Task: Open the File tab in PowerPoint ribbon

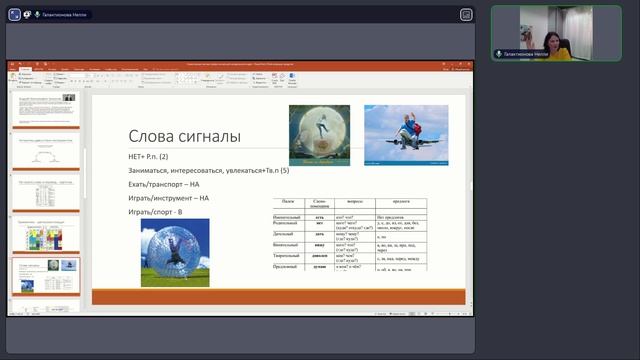Action: (x=13, y=69)
